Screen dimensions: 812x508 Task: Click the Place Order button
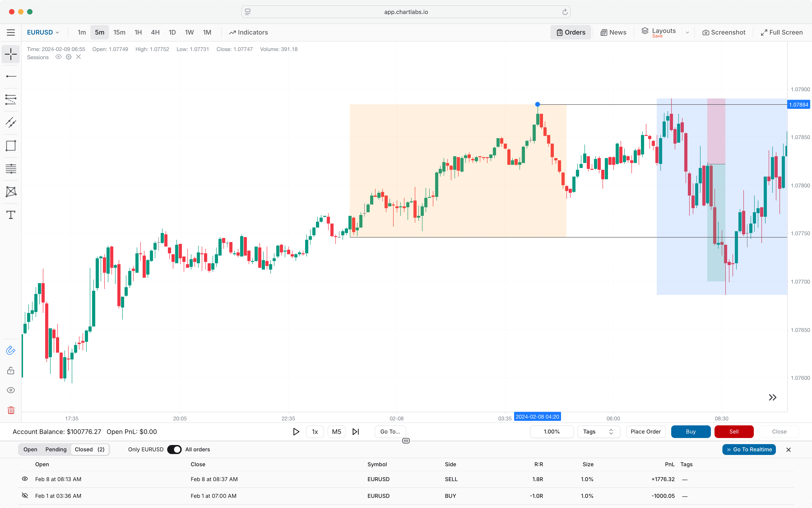point(645,431)
